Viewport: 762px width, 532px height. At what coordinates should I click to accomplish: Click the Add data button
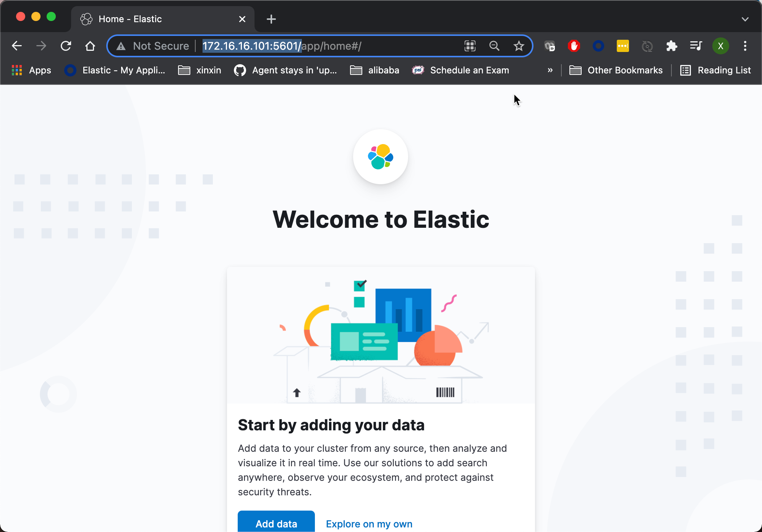tap(276, 523)
